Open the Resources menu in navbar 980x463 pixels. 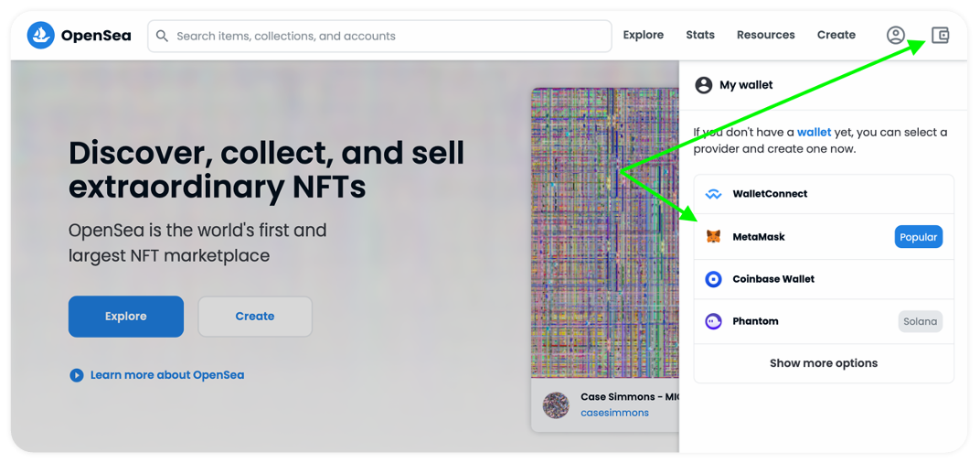point(765,35)
